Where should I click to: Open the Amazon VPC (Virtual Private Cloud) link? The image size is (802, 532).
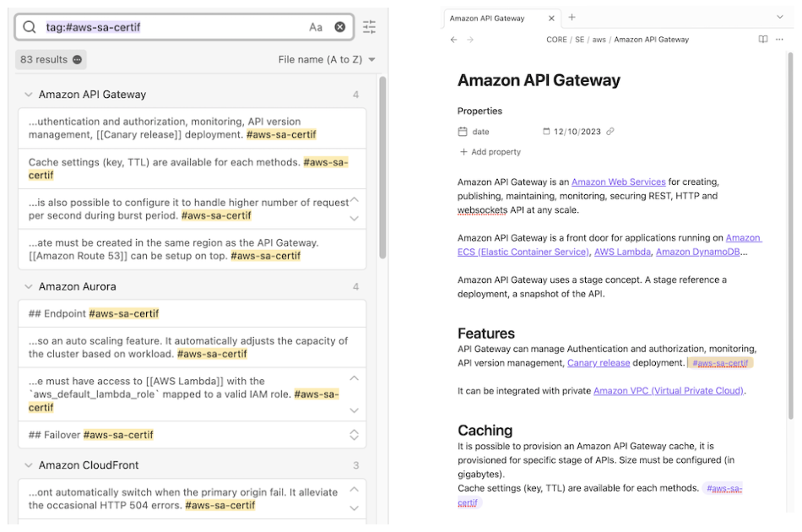(x=669, y=391)
